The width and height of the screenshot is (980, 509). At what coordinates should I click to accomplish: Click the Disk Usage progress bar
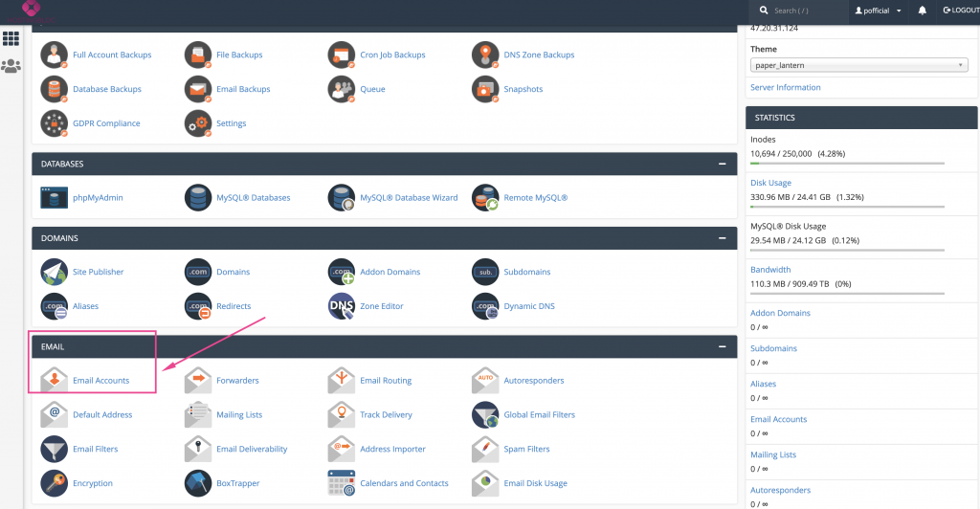pyautogui.click(x=847, y=207)
